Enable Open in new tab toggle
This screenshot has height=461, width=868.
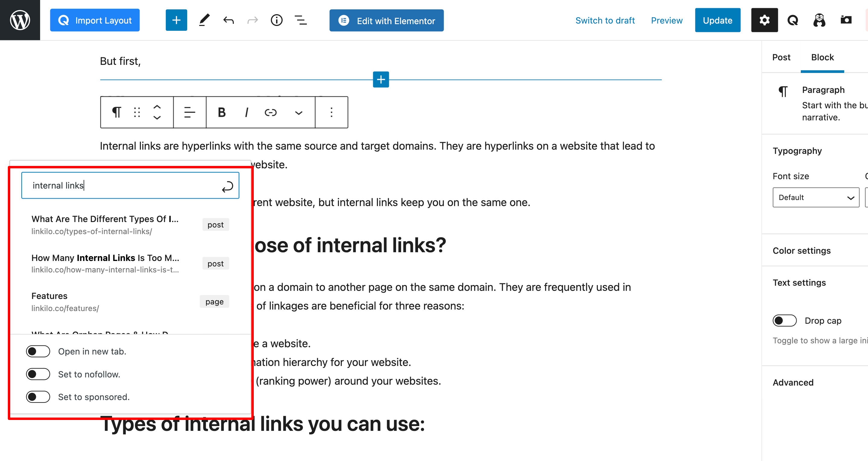38,351
